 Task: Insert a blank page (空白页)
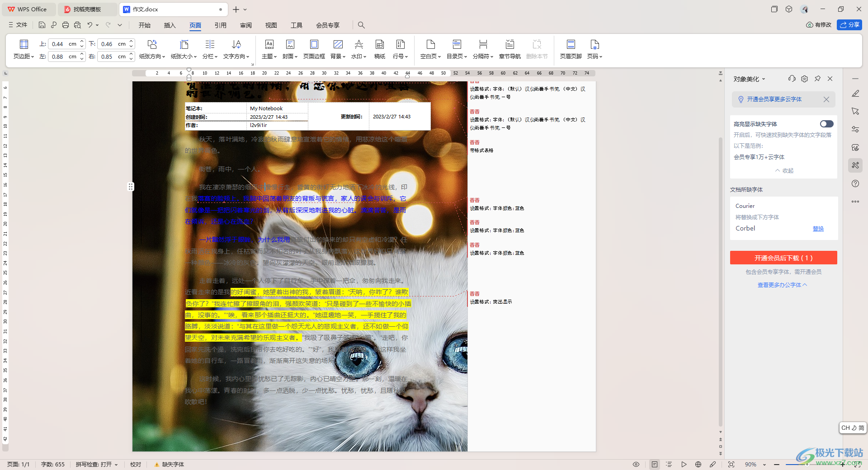pos(430,49)
